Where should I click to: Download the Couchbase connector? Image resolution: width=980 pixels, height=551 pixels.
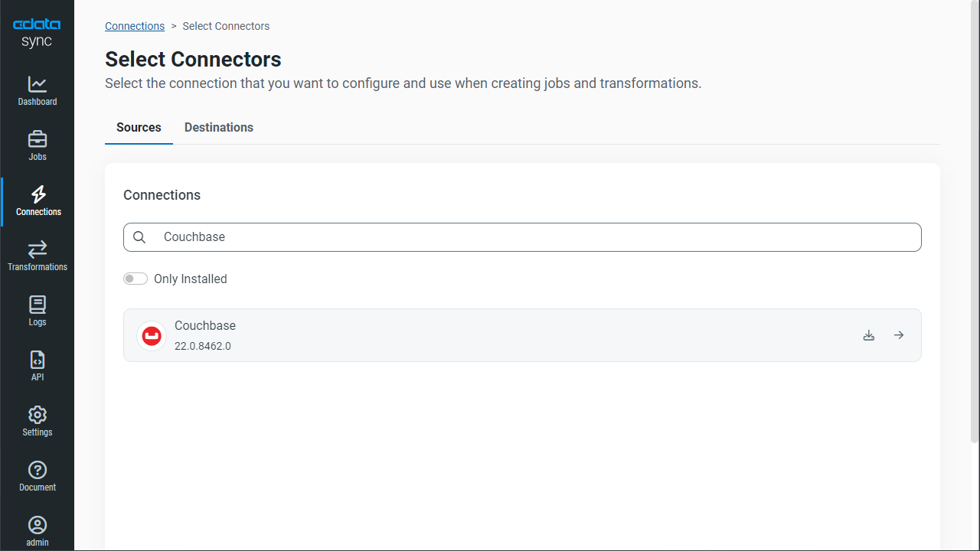869,335
